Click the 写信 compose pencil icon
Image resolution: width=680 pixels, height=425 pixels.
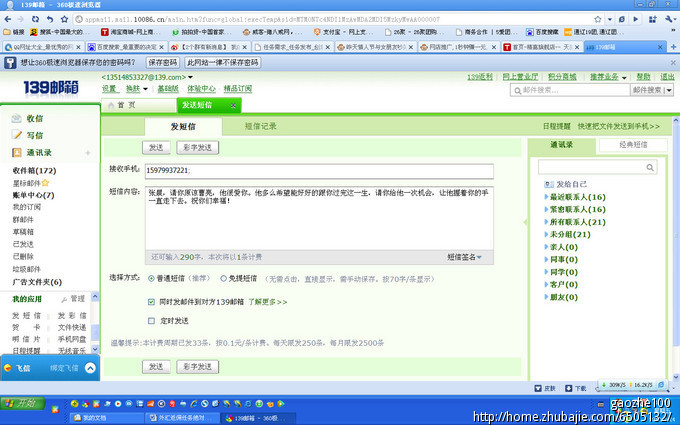[x=16, y=135]
